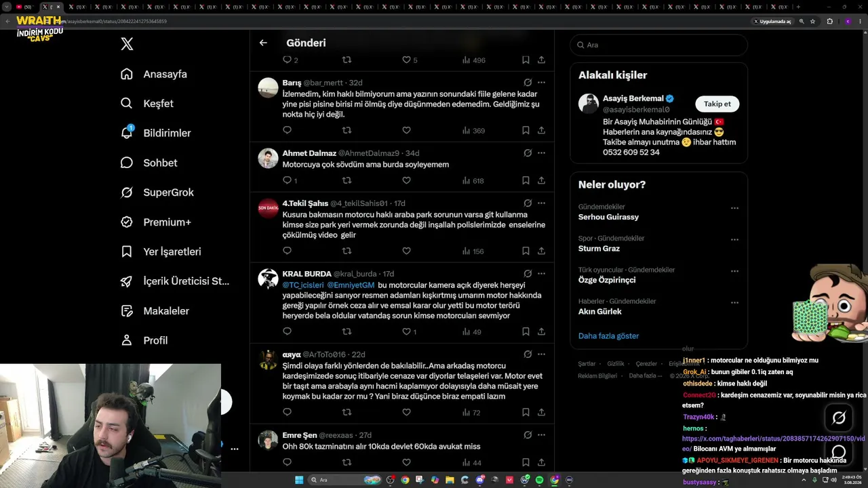This screenshot has width=868, height=488.
Task: Open Emre Şen's profile avatar
Action: [268, 440]
